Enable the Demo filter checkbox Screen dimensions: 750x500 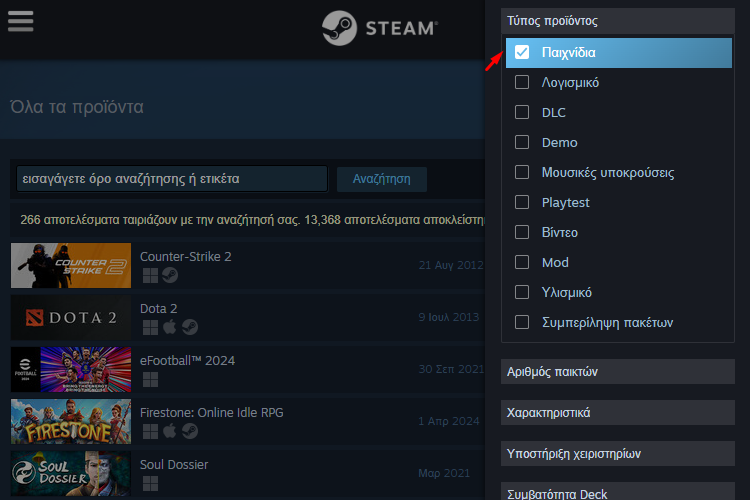522,142
